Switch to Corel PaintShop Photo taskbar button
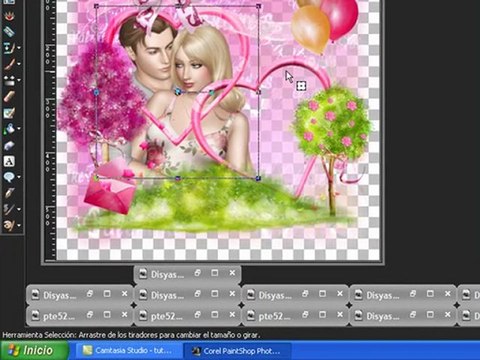The height and width of the screenshot is (360, 480). (x=237, y=351)
